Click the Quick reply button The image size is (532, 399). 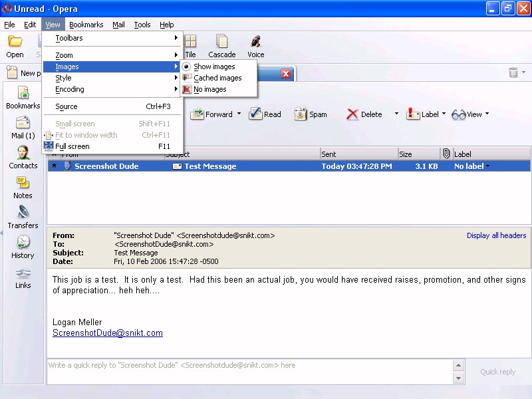point(497,372)
